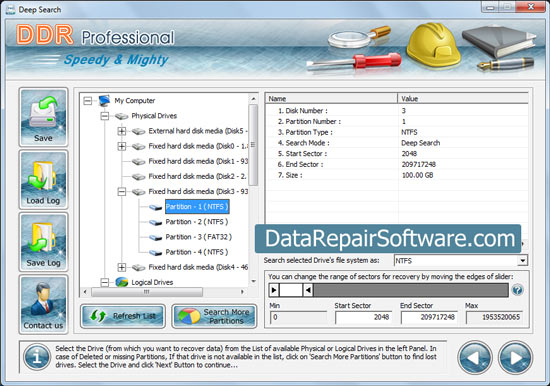550x386 pixels.
Task: Click the slider's right end handle
Action: click(x=308, y=290)
